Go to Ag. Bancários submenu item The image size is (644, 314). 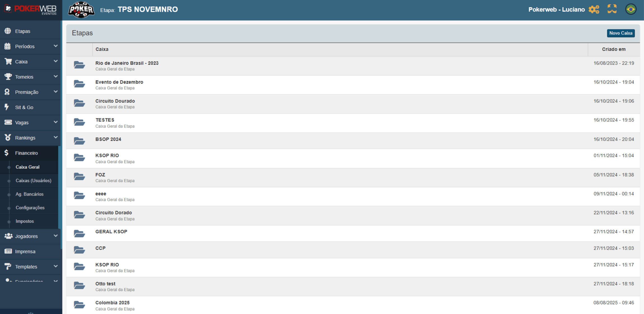pyautogui.click(x=29, y=194)
